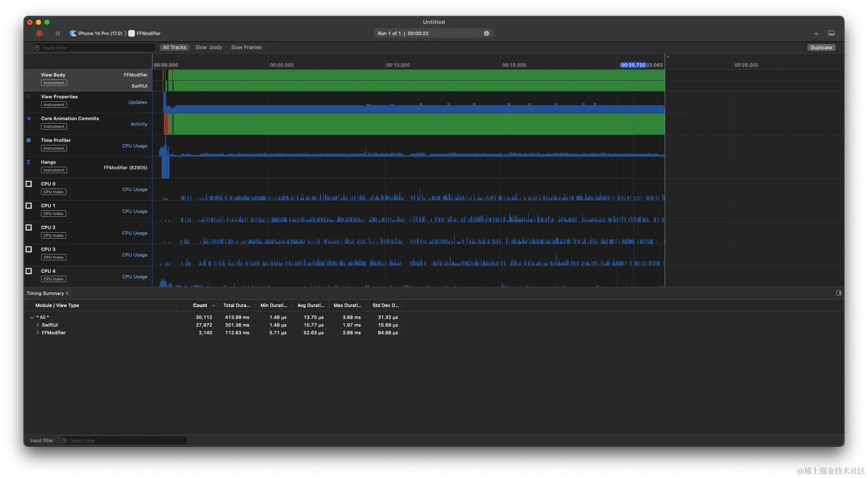Click the Count column header

pyautogui.click(x=200, y=305)
